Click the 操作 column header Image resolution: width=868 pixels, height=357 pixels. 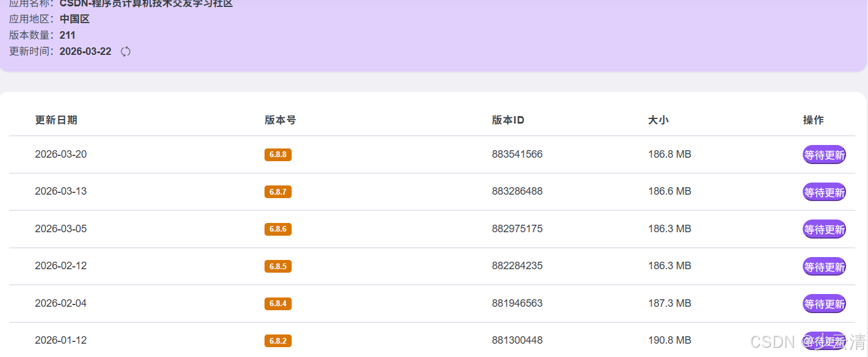point(813,120)
